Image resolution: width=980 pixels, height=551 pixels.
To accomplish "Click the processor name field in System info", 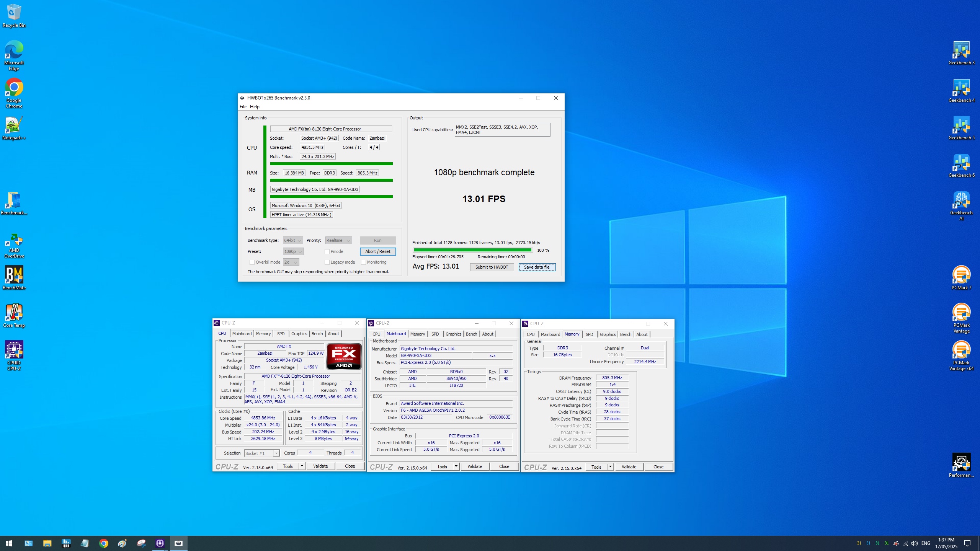I will (x=331, y=129).
